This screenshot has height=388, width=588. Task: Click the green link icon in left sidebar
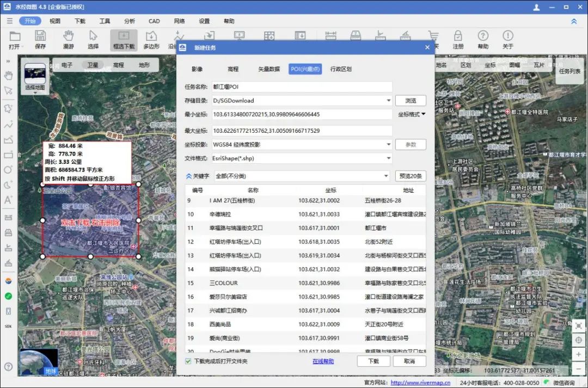click(x=8, y=296)
